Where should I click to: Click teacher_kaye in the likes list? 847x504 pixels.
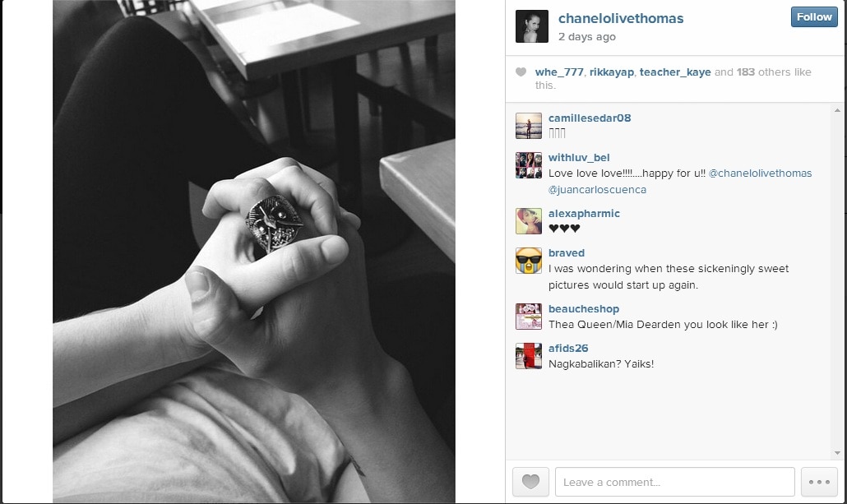[x=674, y=72]
